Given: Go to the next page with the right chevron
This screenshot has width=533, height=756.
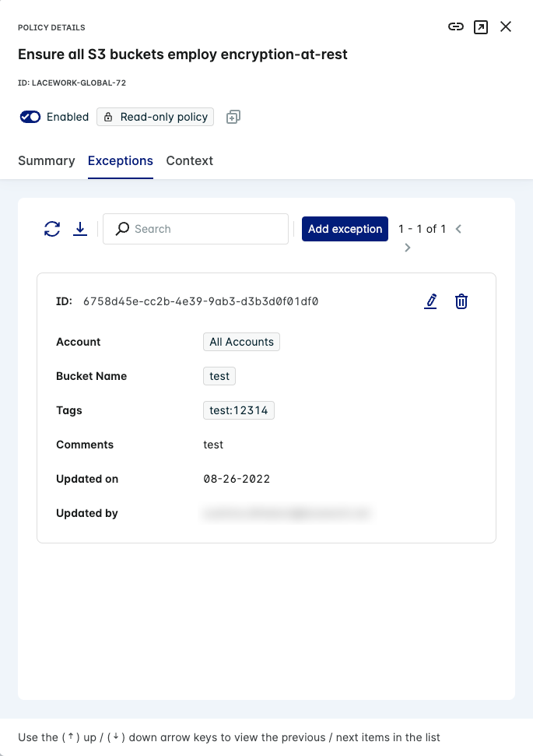Looking at the screenshot, I should pos(407,248).
